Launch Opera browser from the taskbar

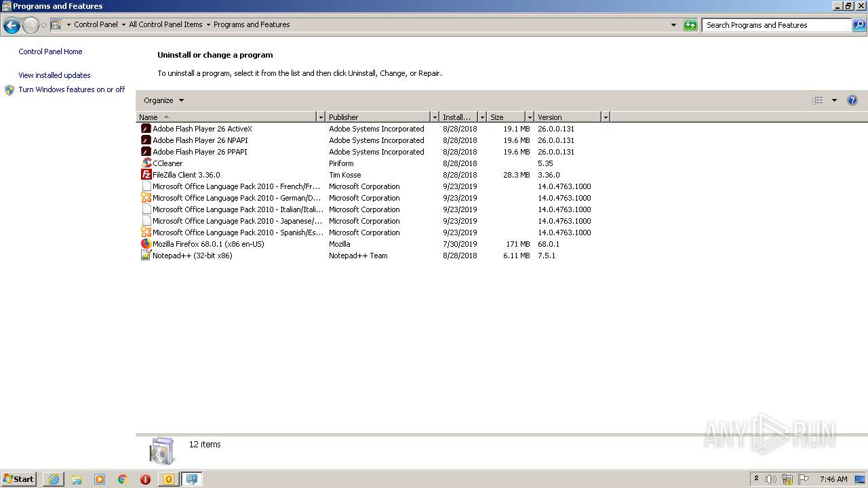145,479
